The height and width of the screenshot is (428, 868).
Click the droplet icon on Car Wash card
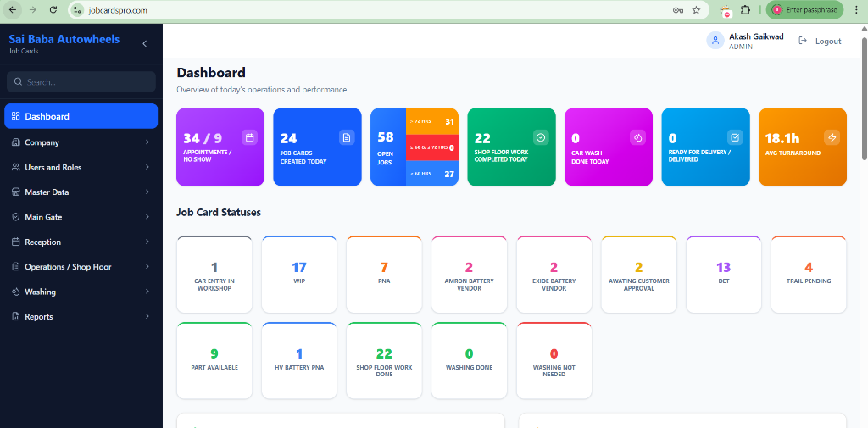click(x=637, y=137)
